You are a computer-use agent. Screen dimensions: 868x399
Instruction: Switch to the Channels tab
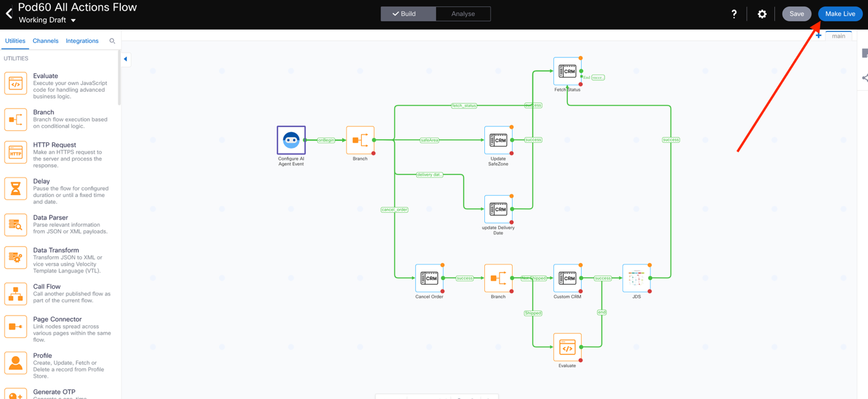click(x=45, y=41)
